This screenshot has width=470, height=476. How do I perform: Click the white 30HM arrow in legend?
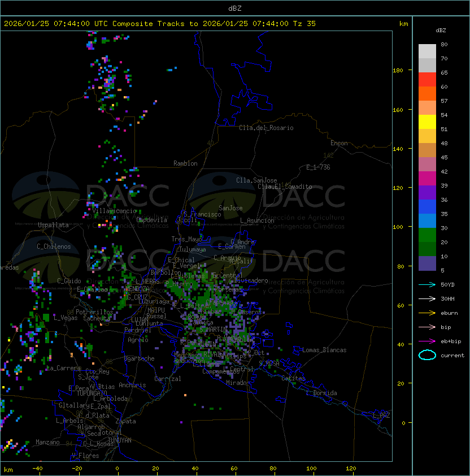click(x=427, y=298)
